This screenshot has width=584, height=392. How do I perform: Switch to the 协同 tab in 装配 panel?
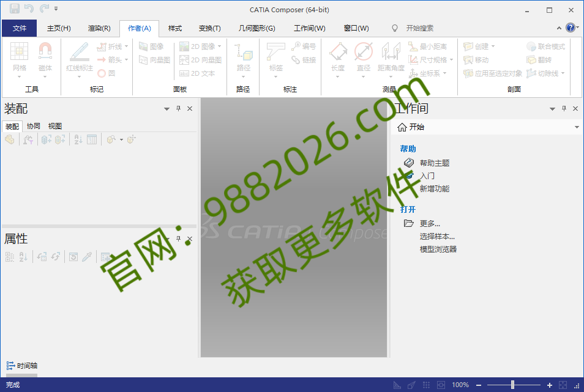34,126
